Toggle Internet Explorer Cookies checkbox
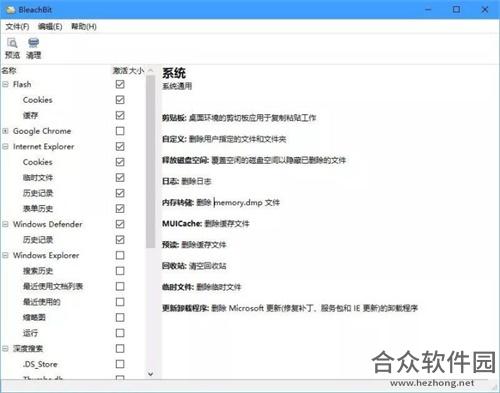The image size is (500, 393). [120, 162]
